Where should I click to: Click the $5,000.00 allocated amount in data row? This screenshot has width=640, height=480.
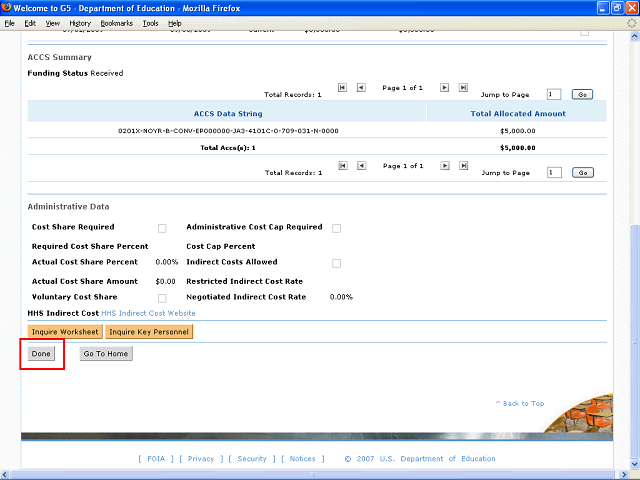(518, 131)
